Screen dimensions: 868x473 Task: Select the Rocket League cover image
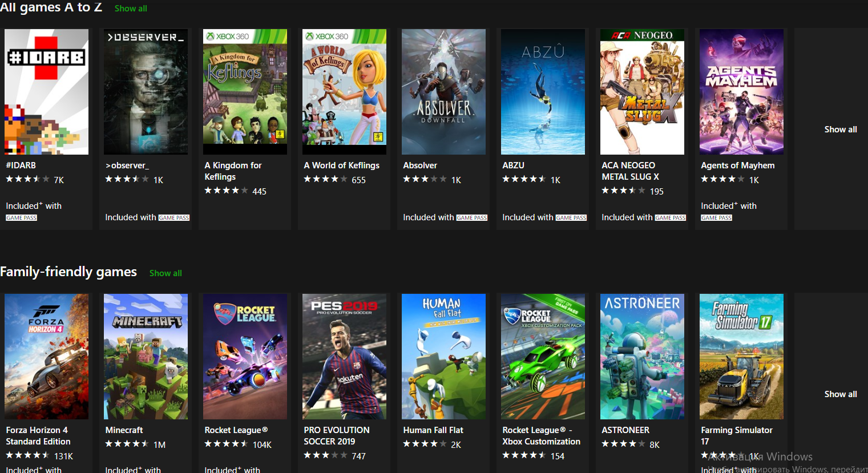[x=245, y=357]
